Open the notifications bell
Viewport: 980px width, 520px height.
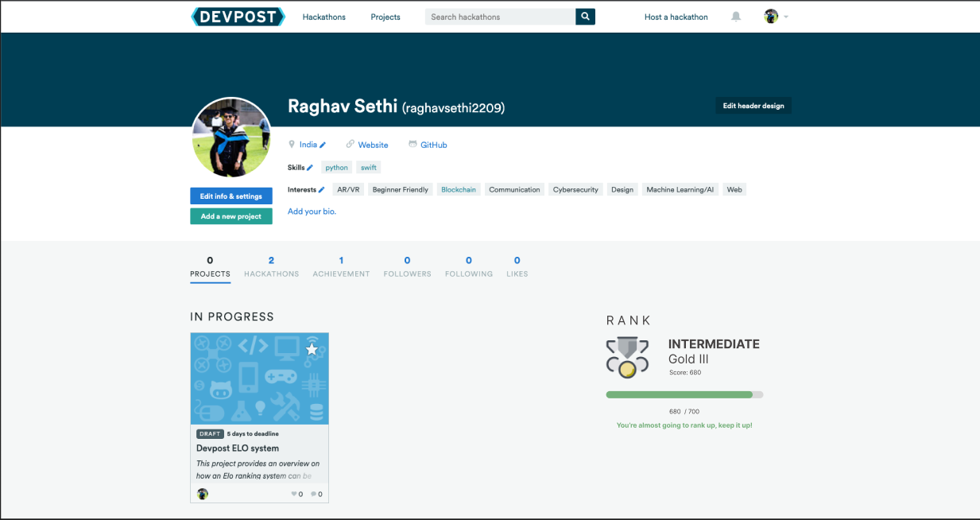tap(736, 17)
